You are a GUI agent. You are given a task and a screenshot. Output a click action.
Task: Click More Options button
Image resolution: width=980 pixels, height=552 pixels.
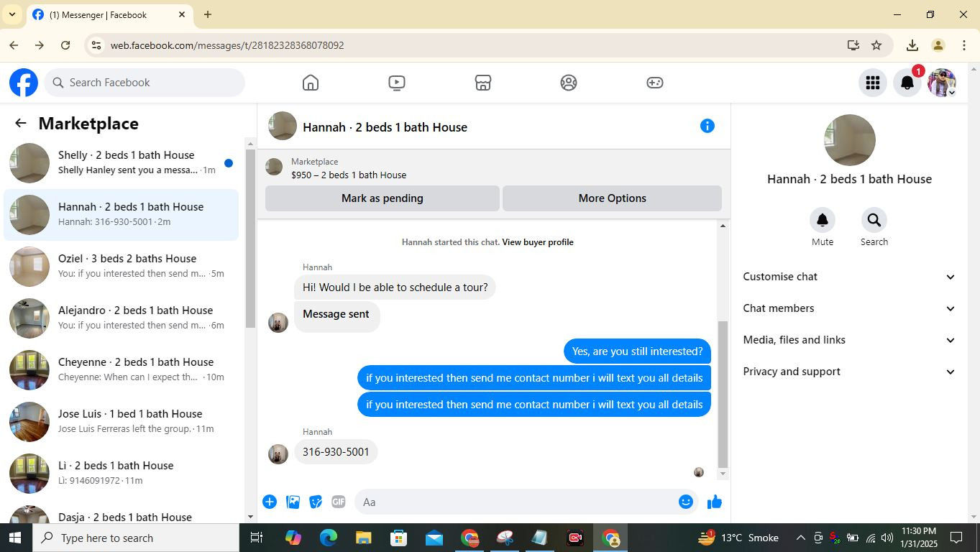613,198
